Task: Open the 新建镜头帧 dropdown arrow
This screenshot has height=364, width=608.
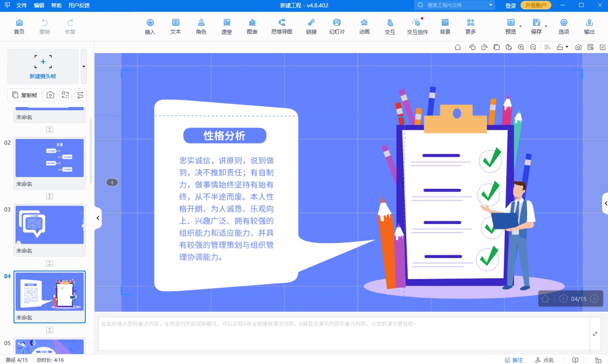Action: pos(84,66)
